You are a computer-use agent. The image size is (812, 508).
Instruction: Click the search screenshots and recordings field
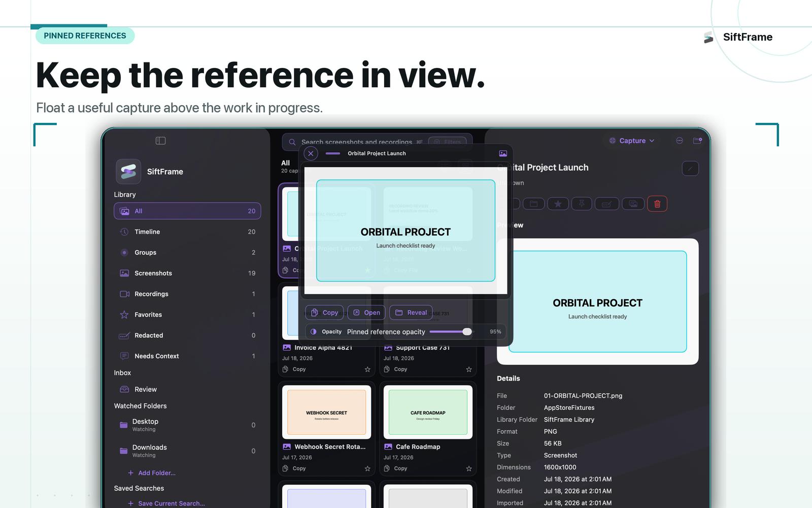[x=377, y=142]
